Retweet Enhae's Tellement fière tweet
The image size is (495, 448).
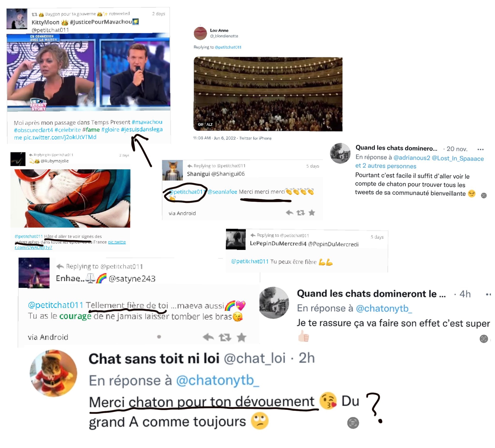[225, 337]
